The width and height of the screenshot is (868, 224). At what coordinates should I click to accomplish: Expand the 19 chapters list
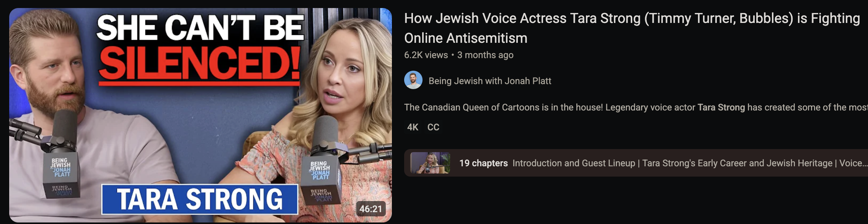483,163
